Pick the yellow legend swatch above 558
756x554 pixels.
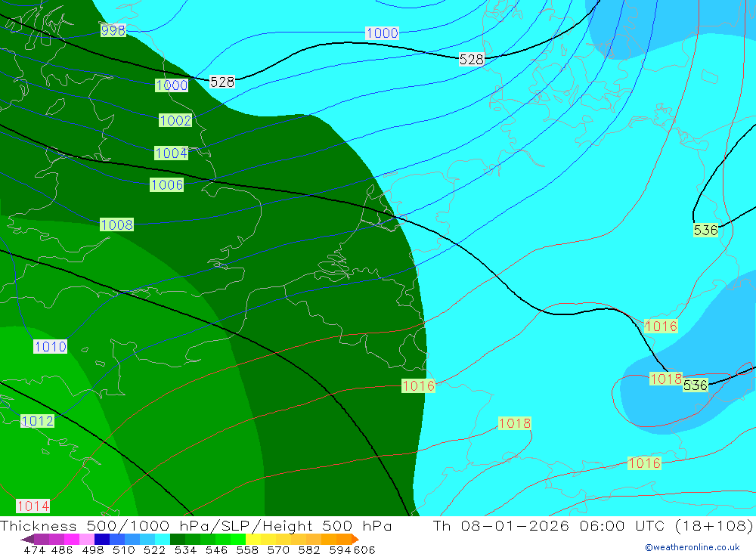(253, 539)
